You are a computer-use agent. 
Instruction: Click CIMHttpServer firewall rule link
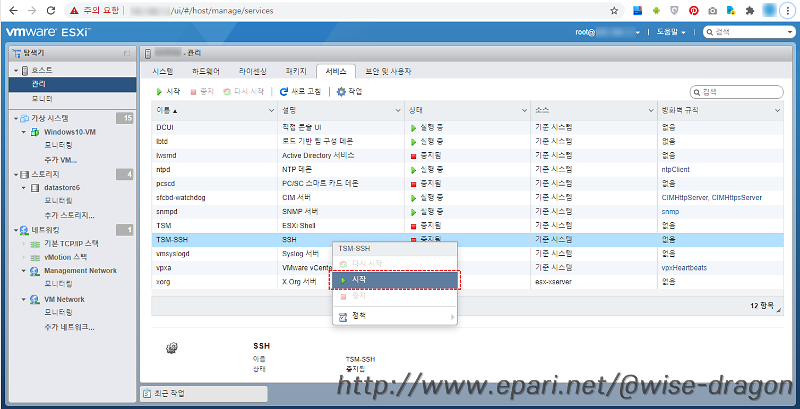684,197
